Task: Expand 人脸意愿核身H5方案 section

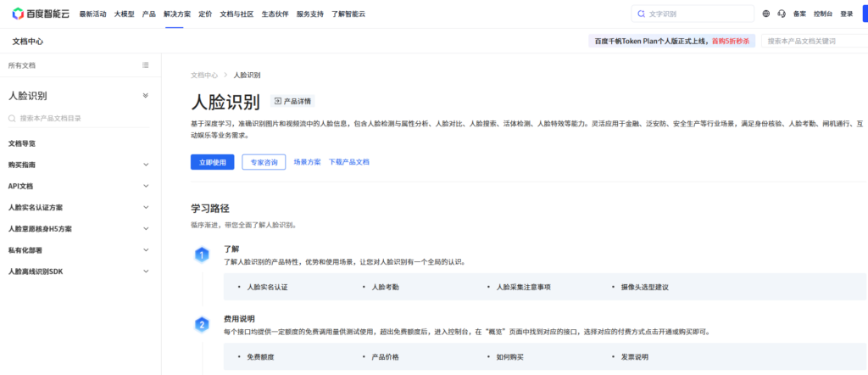Action: 146,228
